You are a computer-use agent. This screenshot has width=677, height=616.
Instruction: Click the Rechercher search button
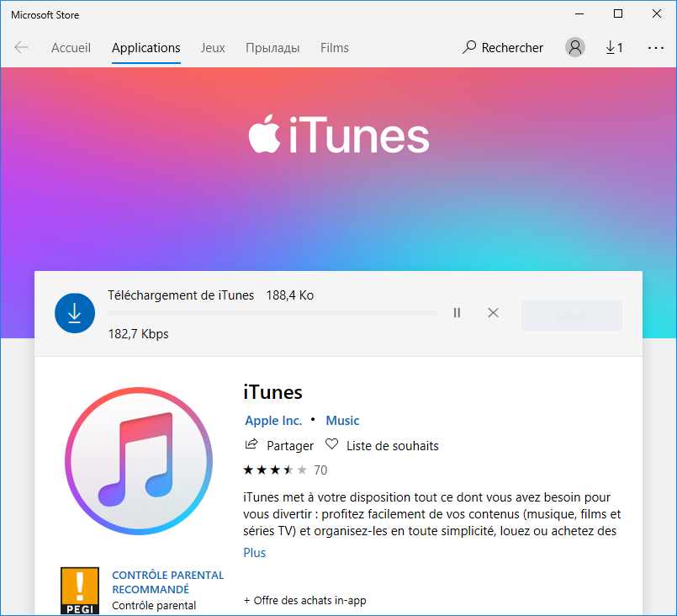pyautogui.click(x=503, y=47)
